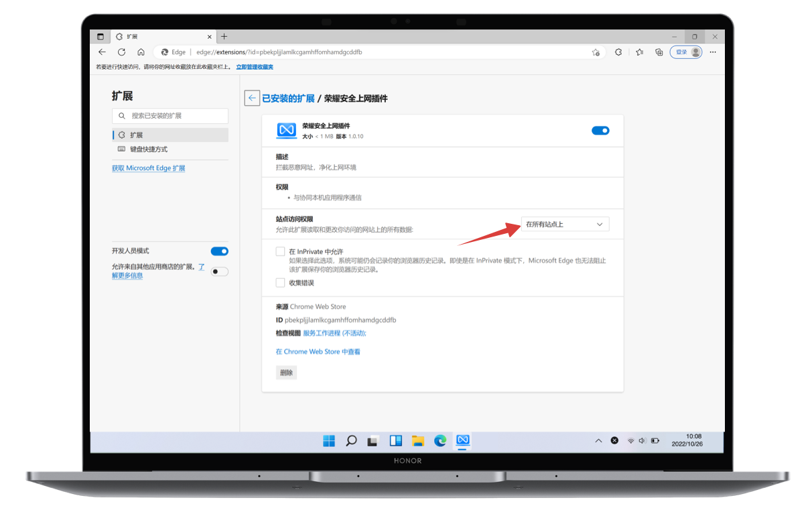Click the 荣耀安全上网插件 extension logo
This screenshot has height=512, width=812.
tap(287, 130)
